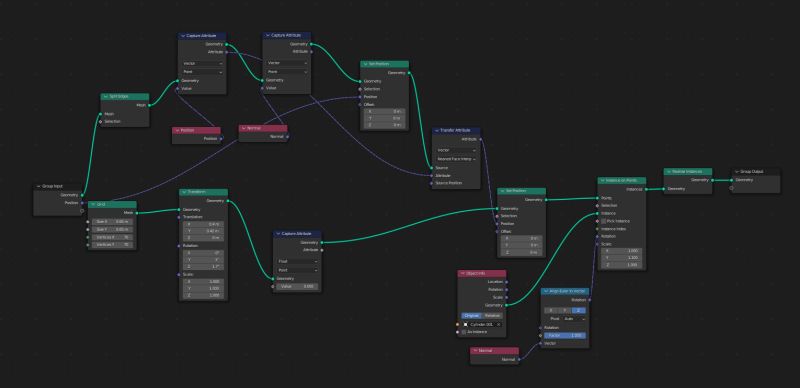Select Relative transform space in Object Info
This screenshot has width=800, height=388.
tap(492, 316)
